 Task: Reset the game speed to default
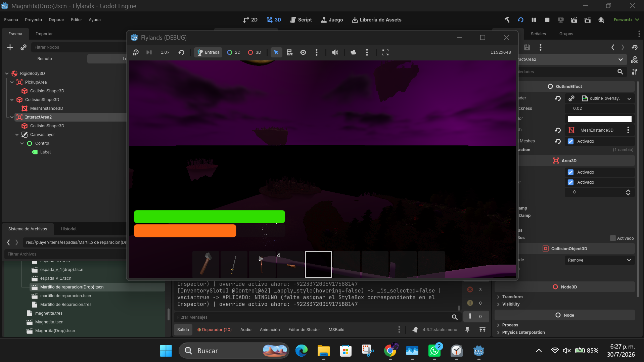click(x=181, y=52)
